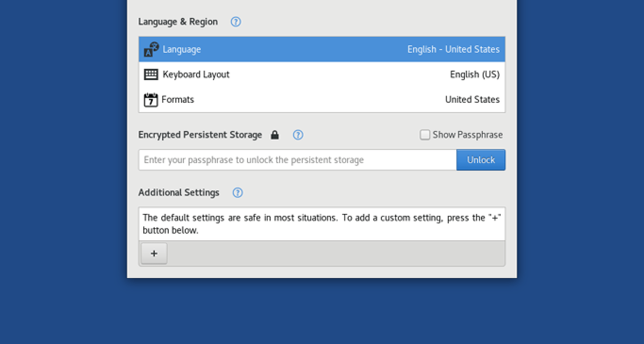Screen dimensions: 644x344
Task: Enable the Show Passphrase checkbox
Action: [x=425, y=135]
